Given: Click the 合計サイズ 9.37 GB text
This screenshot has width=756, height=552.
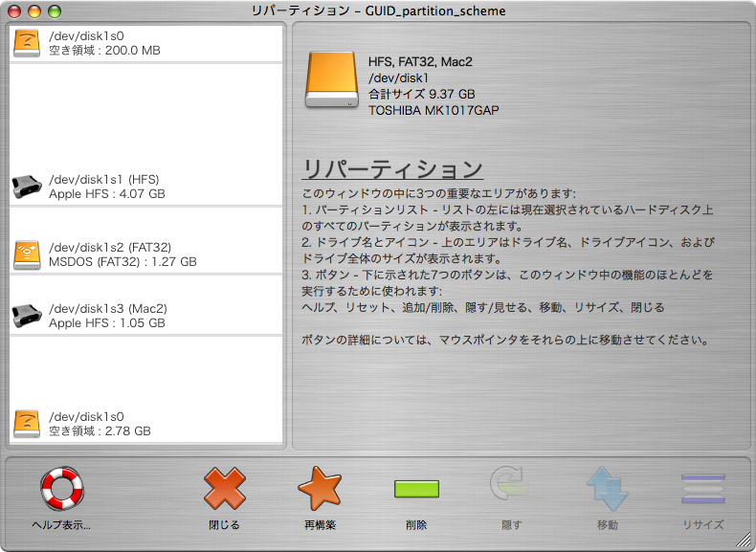Looking at the screenshot, I should pos(421,94).
